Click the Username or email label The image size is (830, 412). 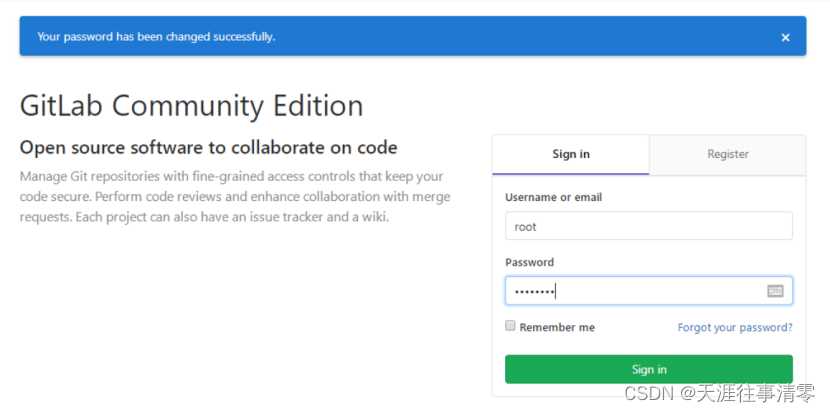[554, 198]
